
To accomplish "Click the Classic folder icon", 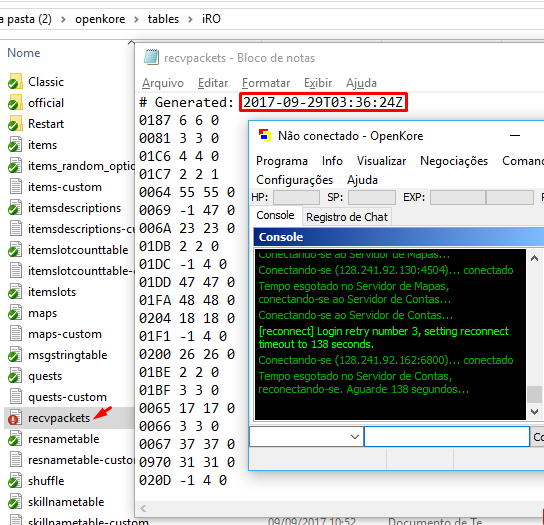I will 15,82.
